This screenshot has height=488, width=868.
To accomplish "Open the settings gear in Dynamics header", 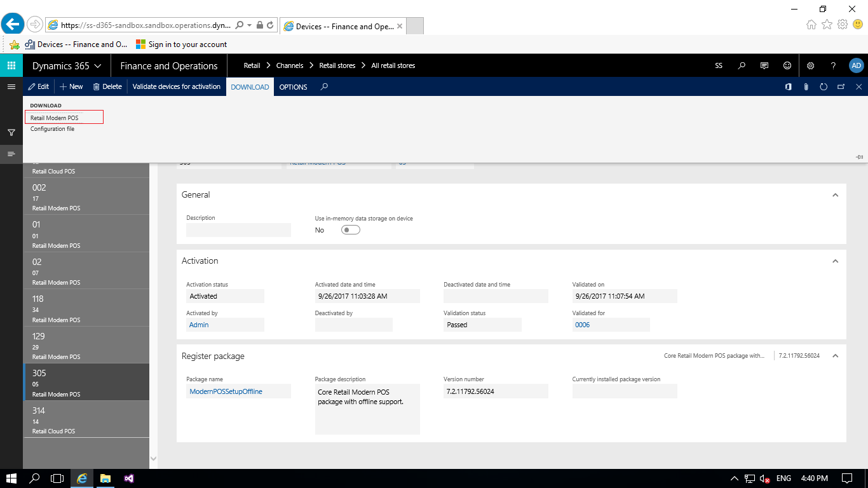I will (811, 65).
